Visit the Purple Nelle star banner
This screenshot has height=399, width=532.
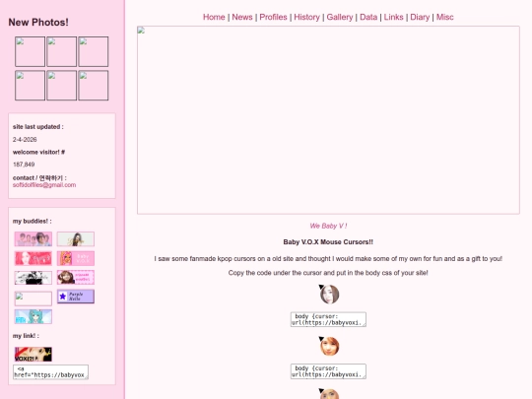point(76,297)
